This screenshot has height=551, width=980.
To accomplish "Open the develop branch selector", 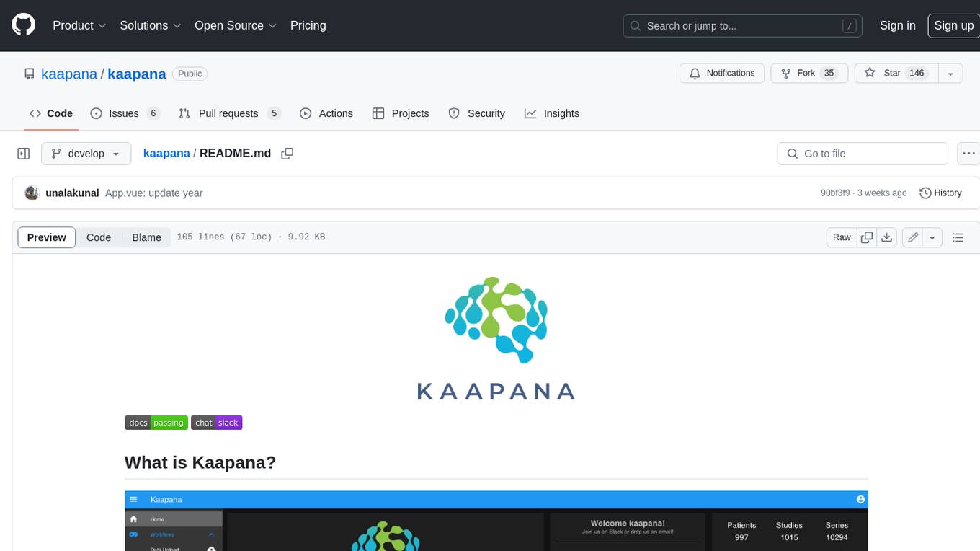I will tap(86, 154).
